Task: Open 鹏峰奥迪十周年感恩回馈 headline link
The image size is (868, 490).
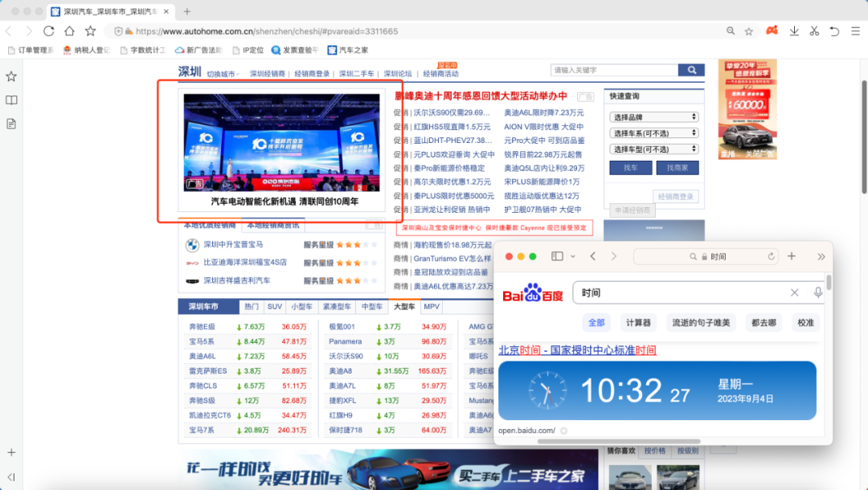Action: [481, 96]
